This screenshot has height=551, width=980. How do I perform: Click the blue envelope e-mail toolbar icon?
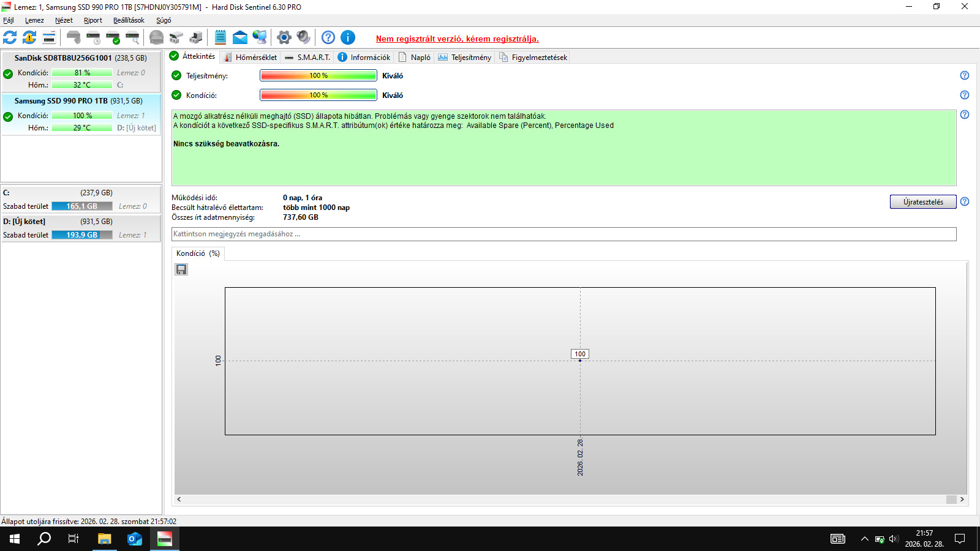click(x=240, y=37)
